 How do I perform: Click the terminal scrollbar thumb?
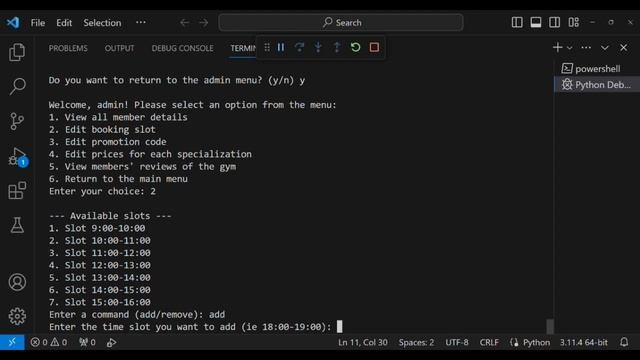[550, 326]
